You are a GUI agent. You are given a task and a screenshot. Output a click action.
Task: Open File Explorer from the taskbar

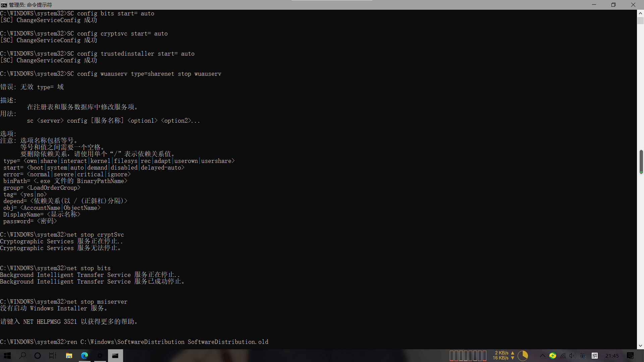69,356
